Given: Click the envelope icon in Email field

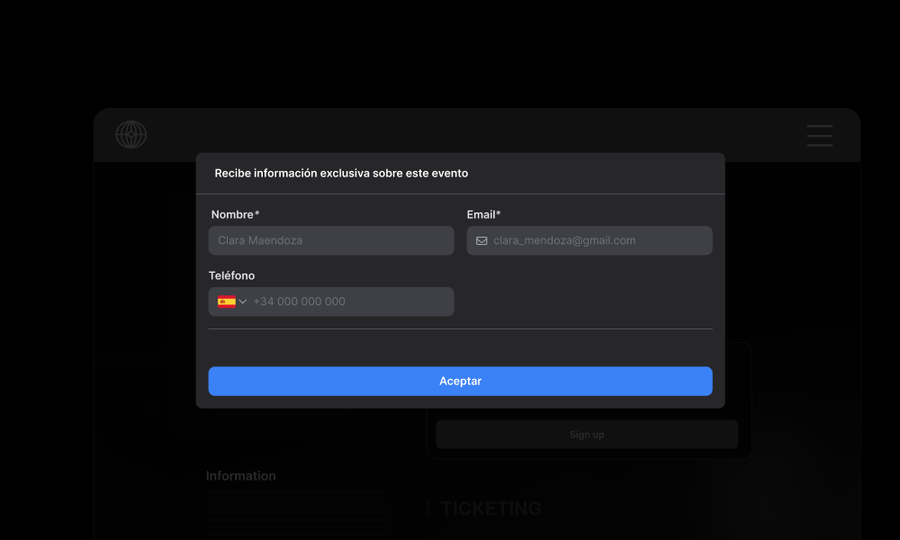Looking at the screenshot, I should point(482,241).
